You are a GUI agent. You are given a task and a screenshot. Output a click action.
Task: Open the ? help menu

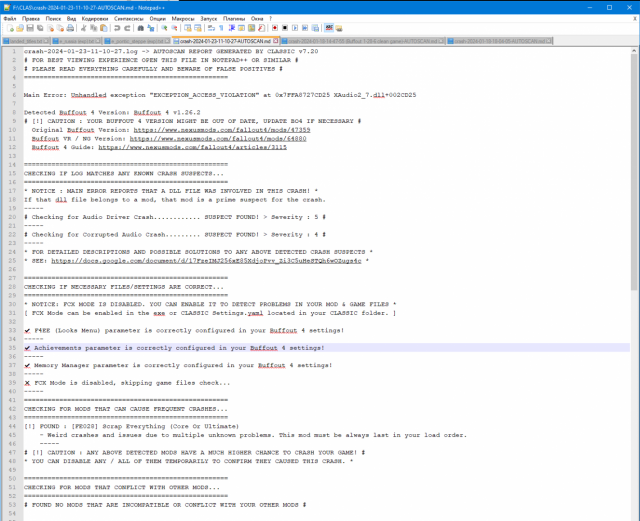tap(270, 19)
